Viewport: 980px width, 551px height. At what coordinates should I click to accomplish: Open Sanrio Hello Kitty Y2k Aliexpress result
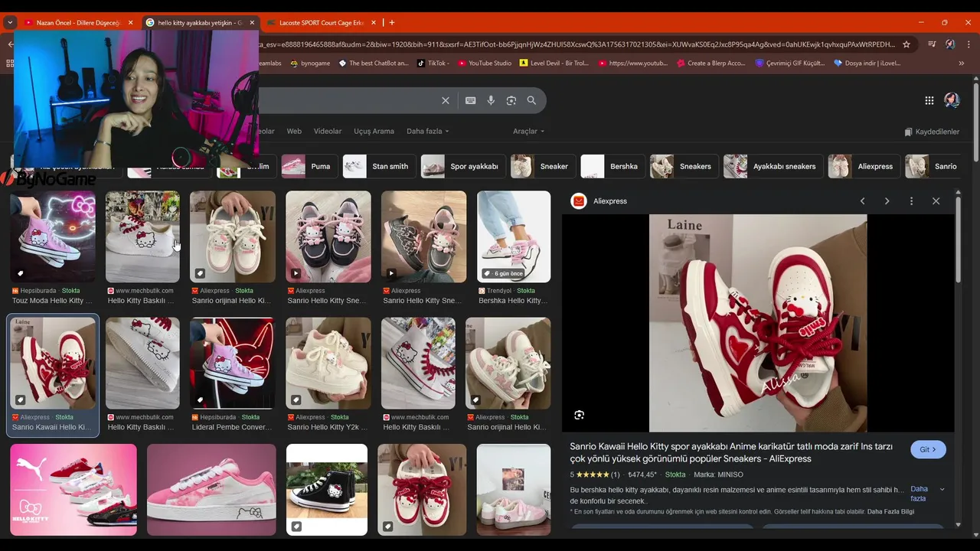(x=328, y=374)
